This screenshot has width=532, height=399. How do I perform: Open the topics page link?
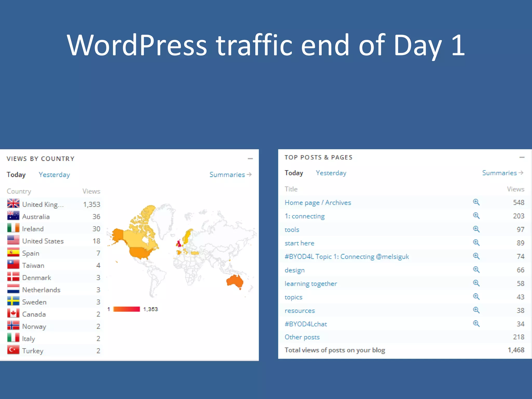(294, 297)
